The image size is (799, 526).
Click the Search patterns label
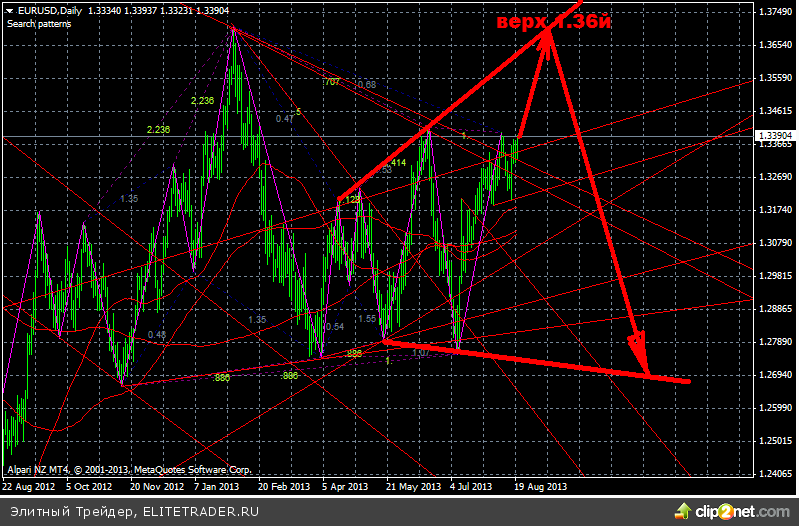point(39,23)
